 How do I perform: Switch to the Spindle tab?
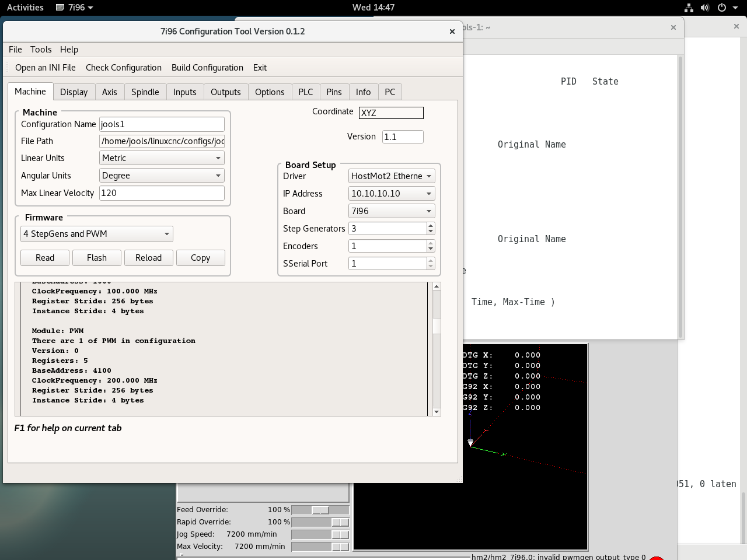click(145, 92)
